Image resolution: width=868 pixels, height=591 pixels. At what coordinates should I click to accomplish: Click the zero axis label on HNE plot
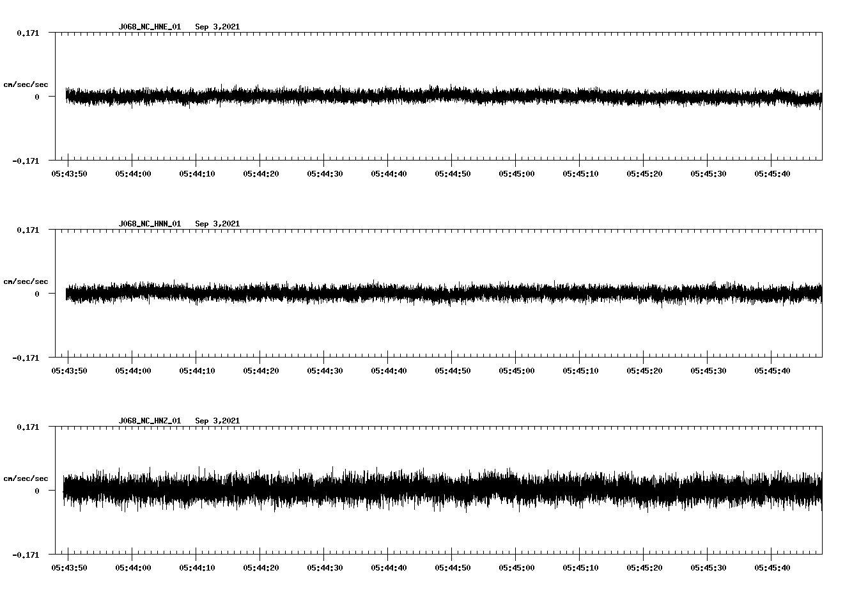37,97
